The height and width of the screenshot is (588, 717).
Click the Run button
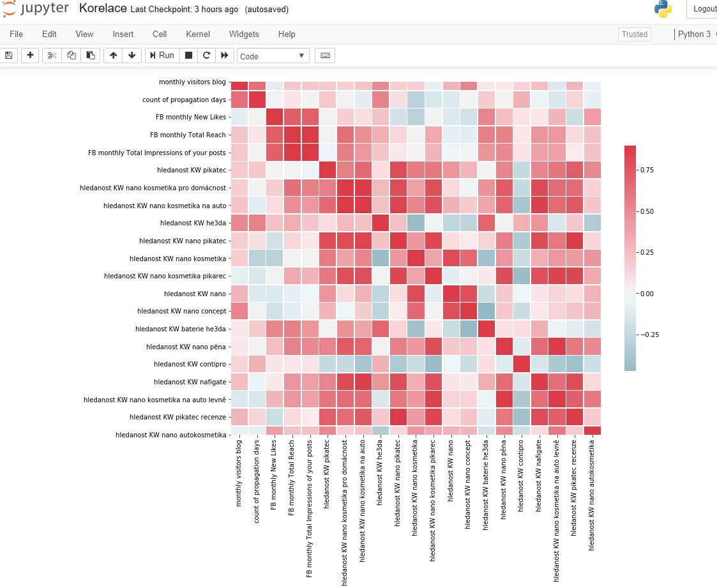click(x=162, y=56)
